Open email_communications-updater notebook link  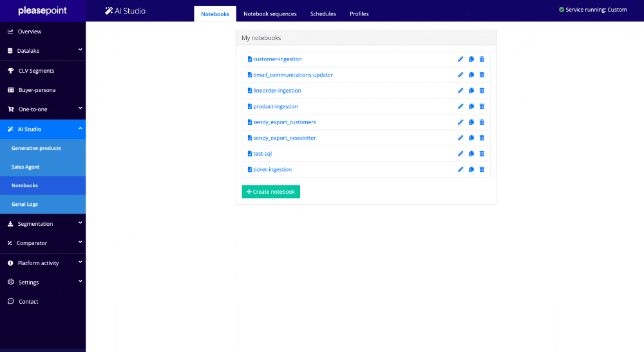[293, 75]
